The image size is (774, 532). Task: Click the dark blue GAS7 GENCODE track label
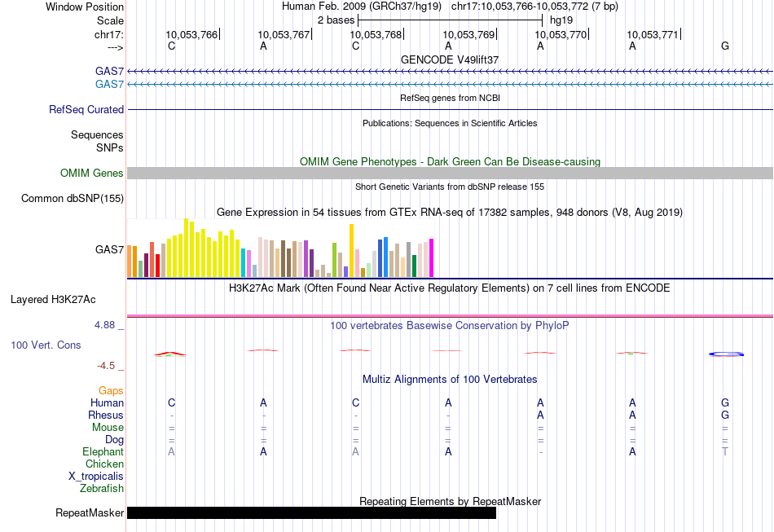(109, 71)
